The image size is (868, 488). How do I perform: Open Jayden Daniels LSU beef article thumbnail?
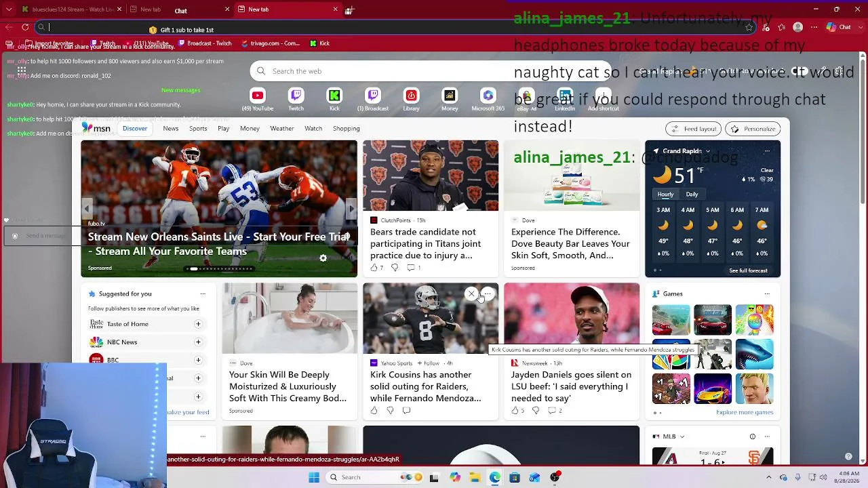(x=572, y=318)
